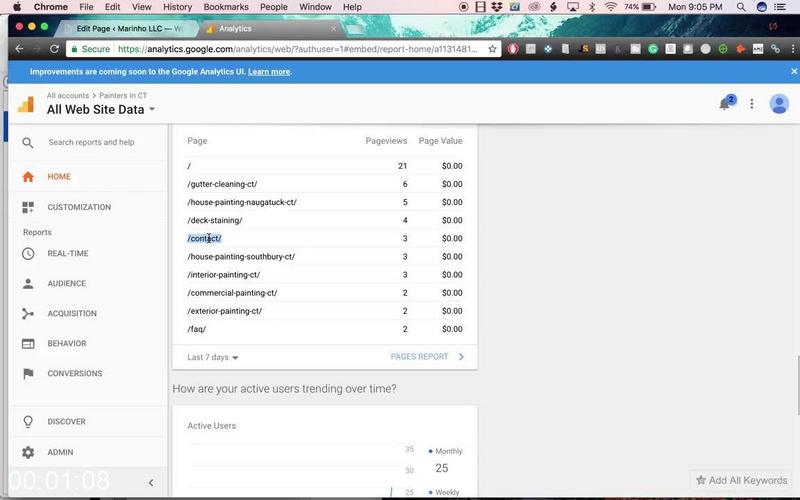Click the Audience person icon
Image resolution: width=800 pixels, height=500 pixels.
(28, 284)
